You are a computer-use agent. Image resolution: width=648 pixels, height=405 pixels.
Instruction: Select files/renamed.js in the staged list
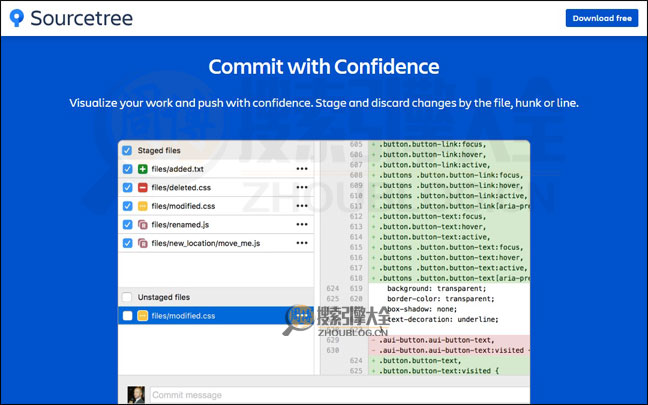click(180, 224)
